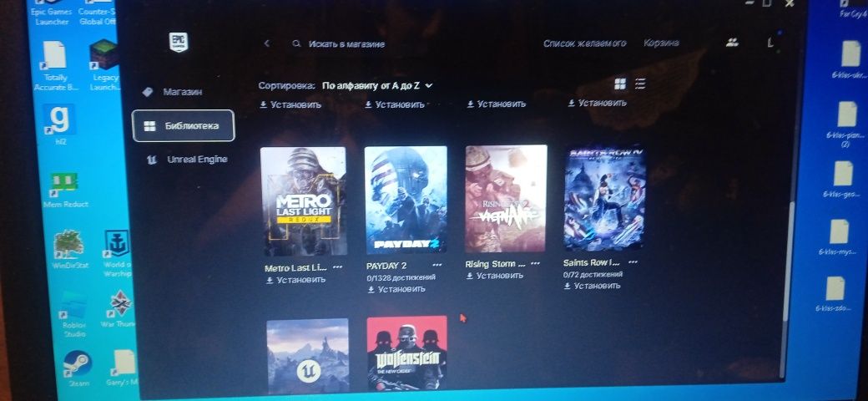Screen dimensions: 868x401
Task: Focus the 'Искать в магазине' search field
Action: coord(346,43)
